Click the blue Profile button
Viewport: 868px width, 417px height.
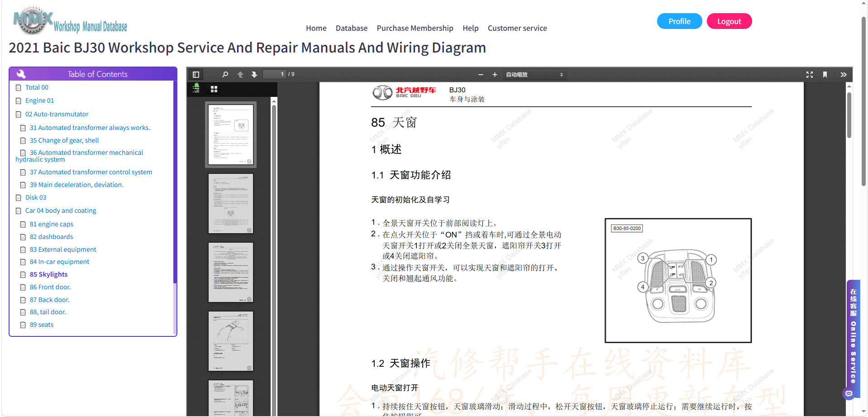[680, 21]
